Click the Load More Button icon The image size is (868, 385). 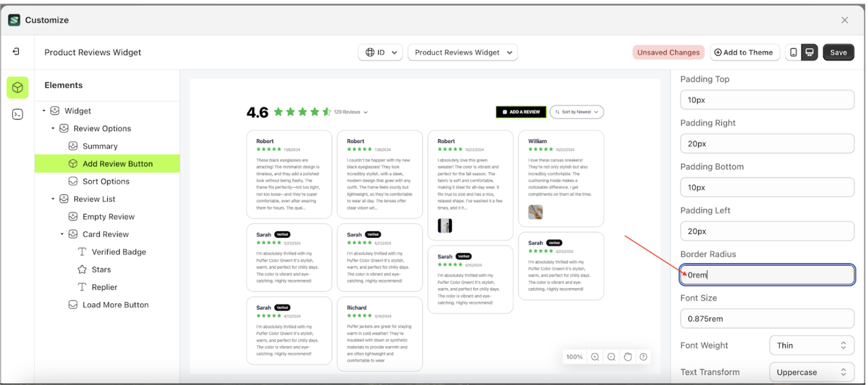click(x=73, y=305)
